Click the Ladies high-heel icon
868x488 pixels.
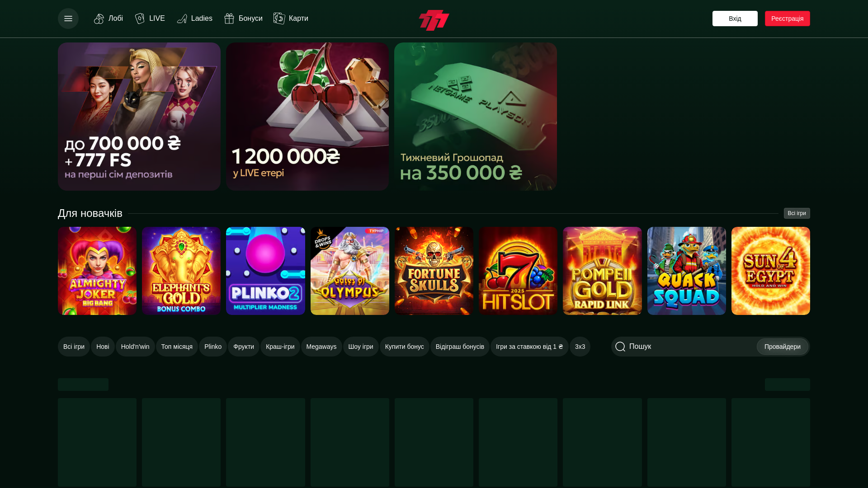click(182, 19)
